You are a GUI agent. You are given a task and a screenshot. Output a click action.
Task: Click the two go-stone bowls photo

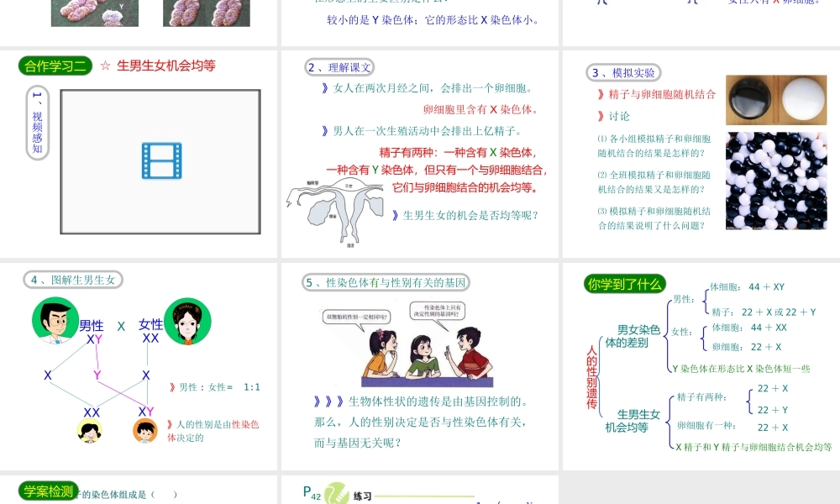coord(776,100)
